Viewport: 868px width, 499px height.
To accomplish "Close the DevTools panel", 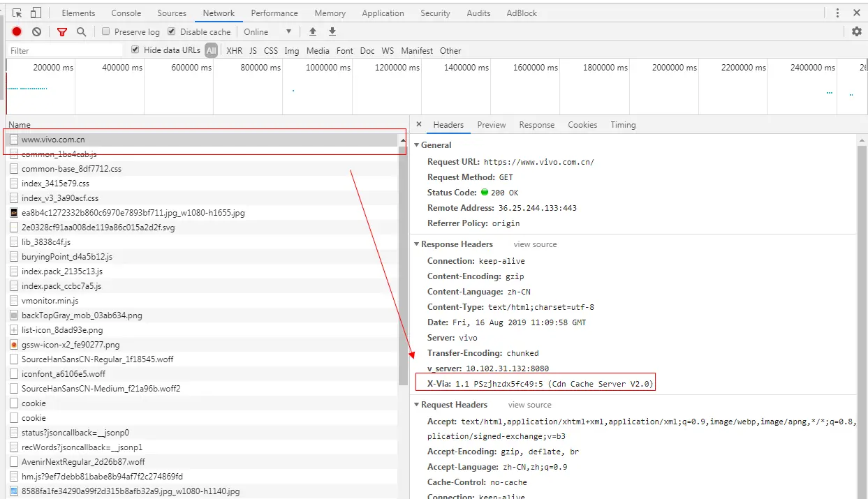I will [857, 13].
